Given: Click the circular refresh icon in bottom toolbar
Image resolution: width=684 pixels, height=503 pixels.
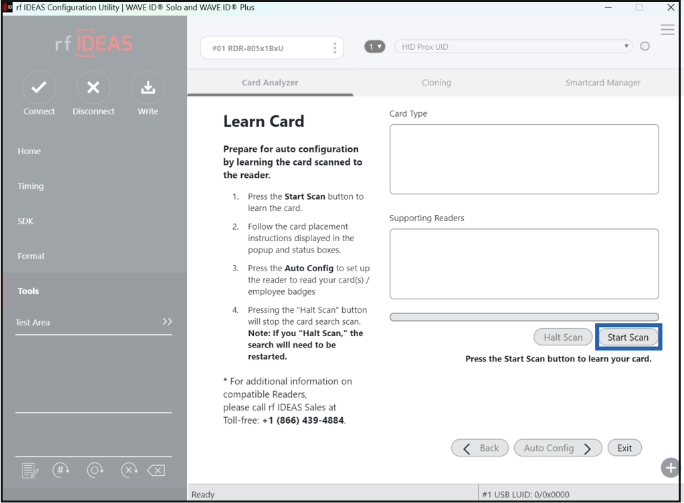Looking at the screenshot, I should point(95,470).
